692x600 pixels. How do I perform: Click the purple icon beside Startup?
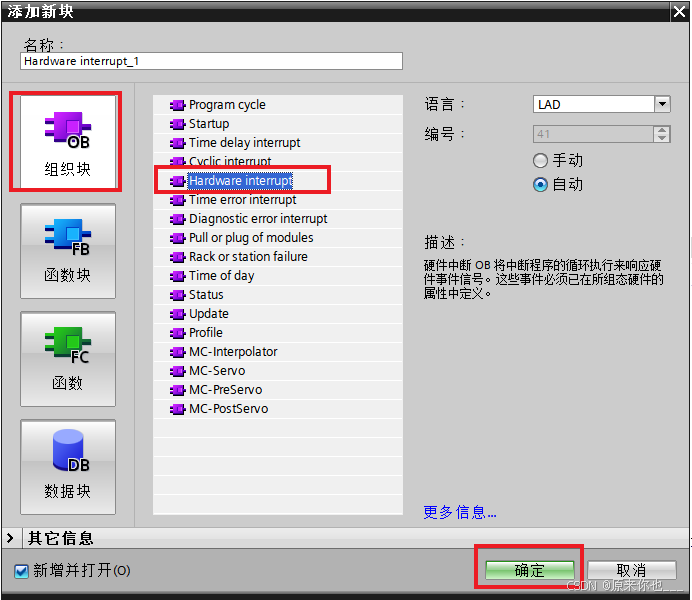coord(177,124)
